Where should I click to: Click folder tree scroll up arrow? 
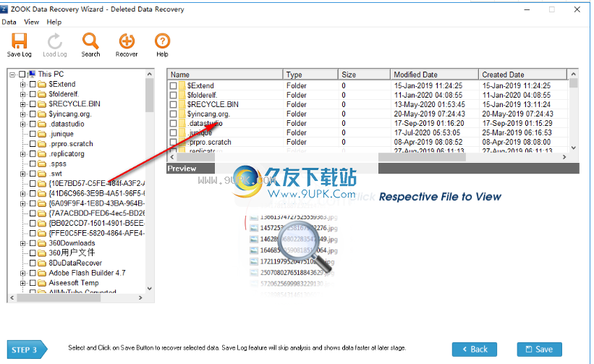[x=149, y=74]
